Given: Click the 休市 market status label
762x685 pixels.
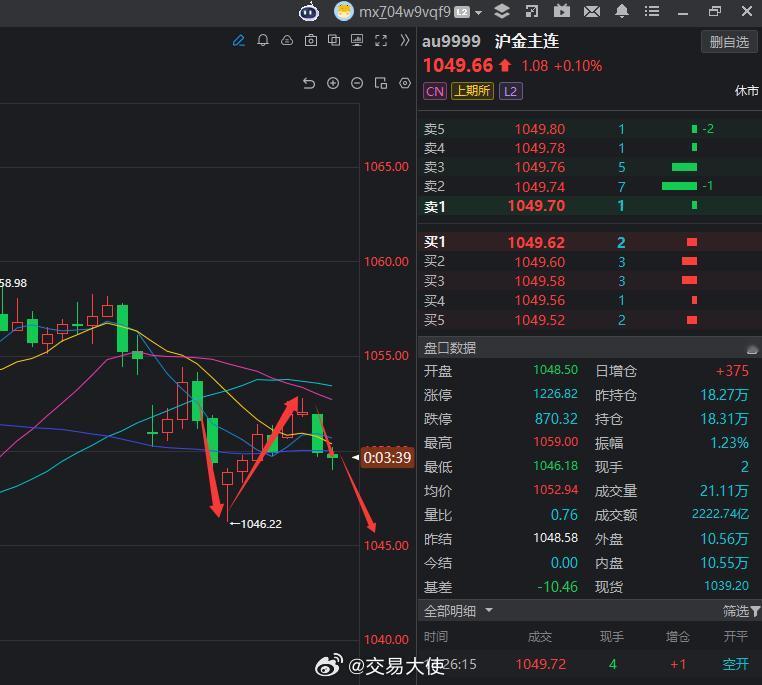Looking at the screenshot, I should 746,91.
